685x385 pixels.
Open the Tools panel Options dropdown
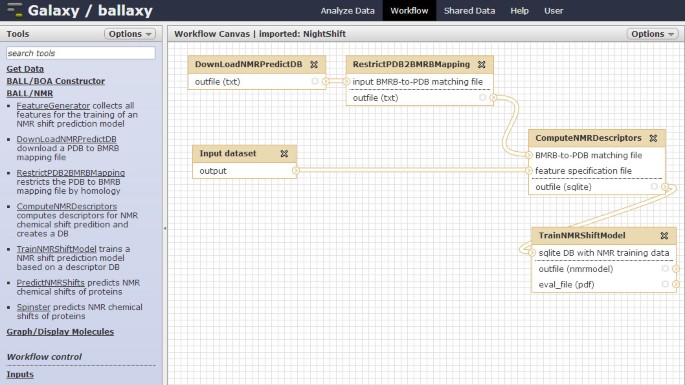tap(130, 34)
